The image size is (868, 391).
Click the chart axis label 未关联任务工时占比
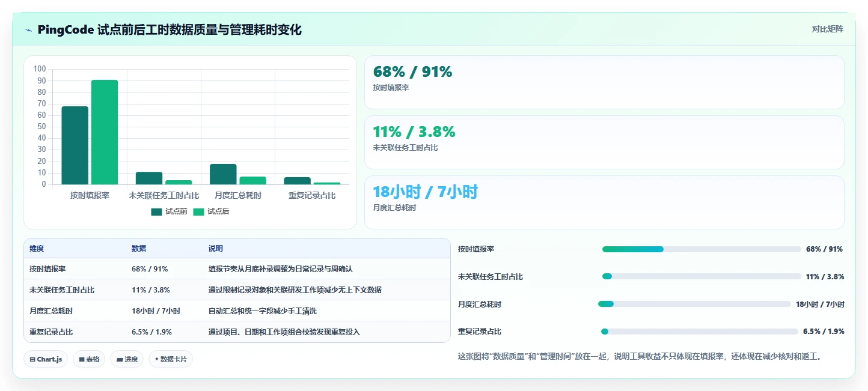(x=164, y=196)
